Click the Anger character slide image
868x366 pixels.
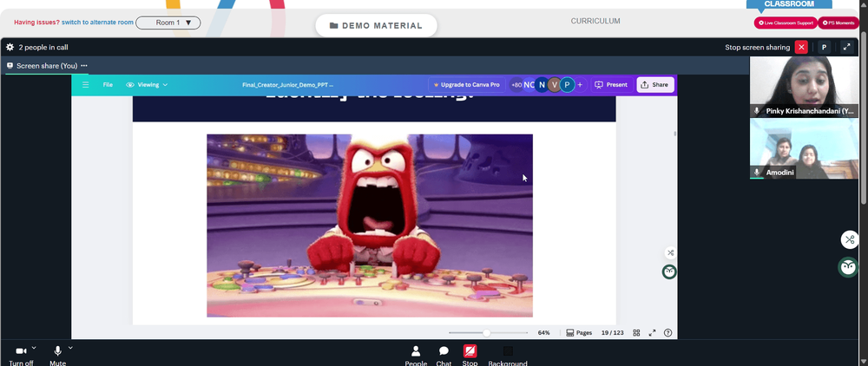tap(370, 225)
